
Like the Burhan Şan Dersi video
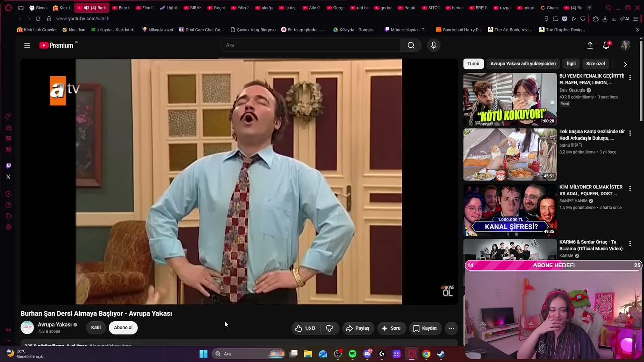(x=305, y=328)
